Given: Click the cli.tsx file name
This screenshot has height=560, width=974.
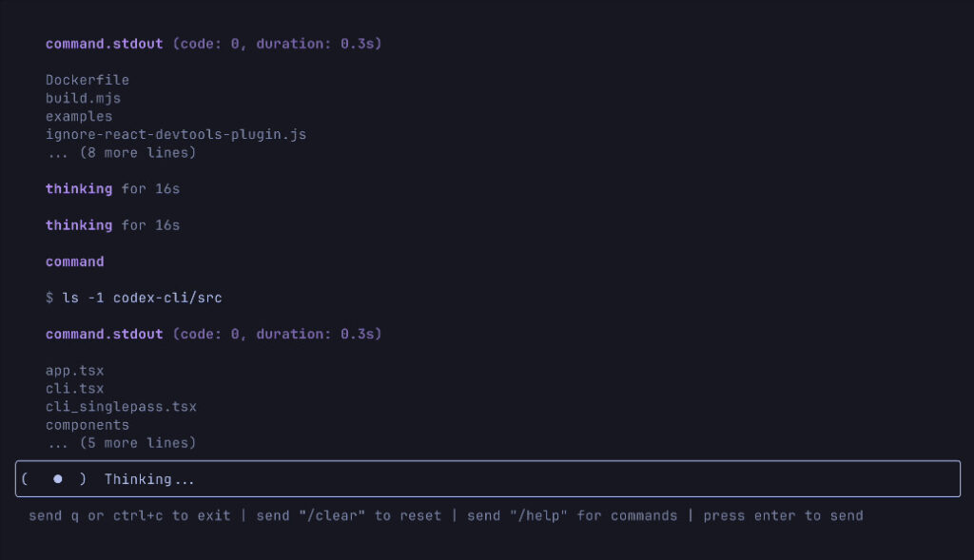Looking at the screenshot, I should 75,389.
